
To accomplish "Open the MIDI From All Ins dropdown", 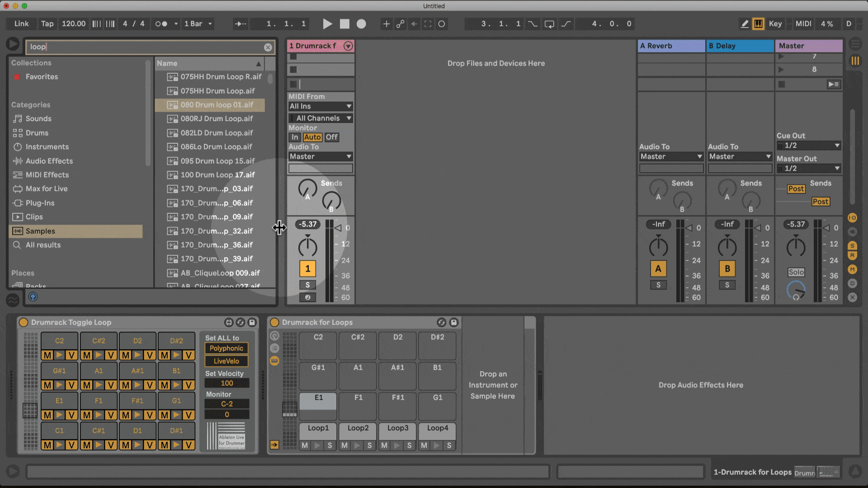I will [x=321, y=106].
